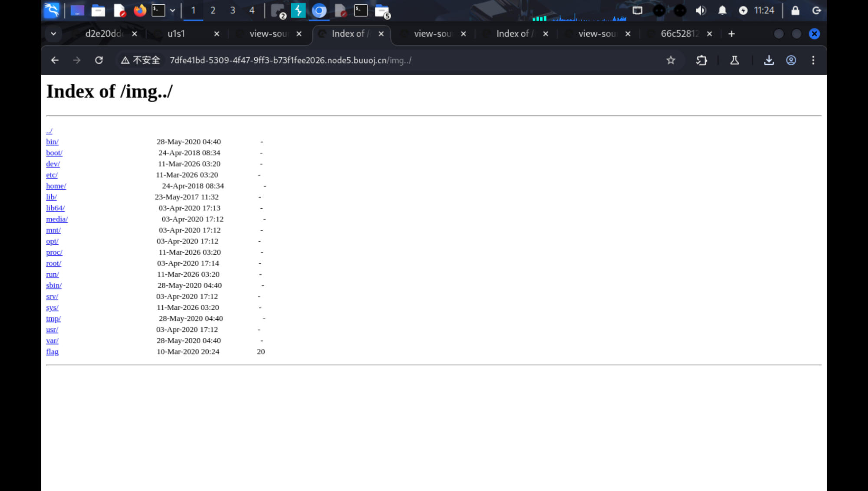
Task: Open the profile account icon
Action: [x=791, y=60]
